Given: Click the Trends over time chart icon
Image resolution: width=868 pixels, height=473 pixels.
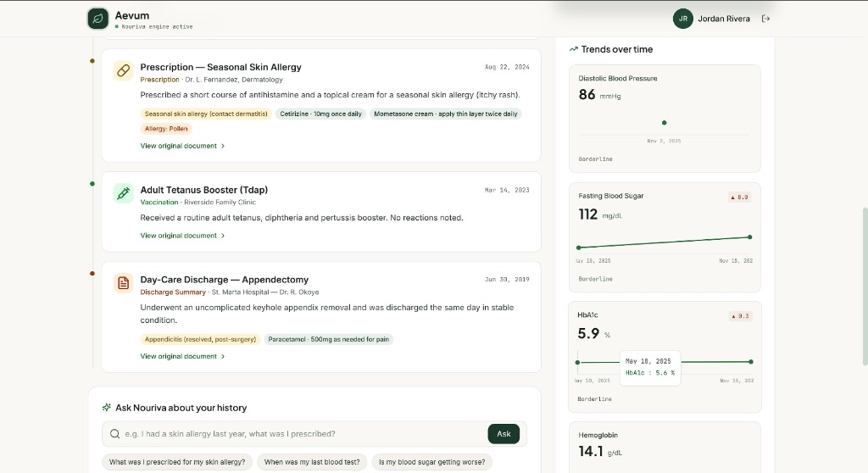Looking at the screenshot, I should [x=574, y=49].
